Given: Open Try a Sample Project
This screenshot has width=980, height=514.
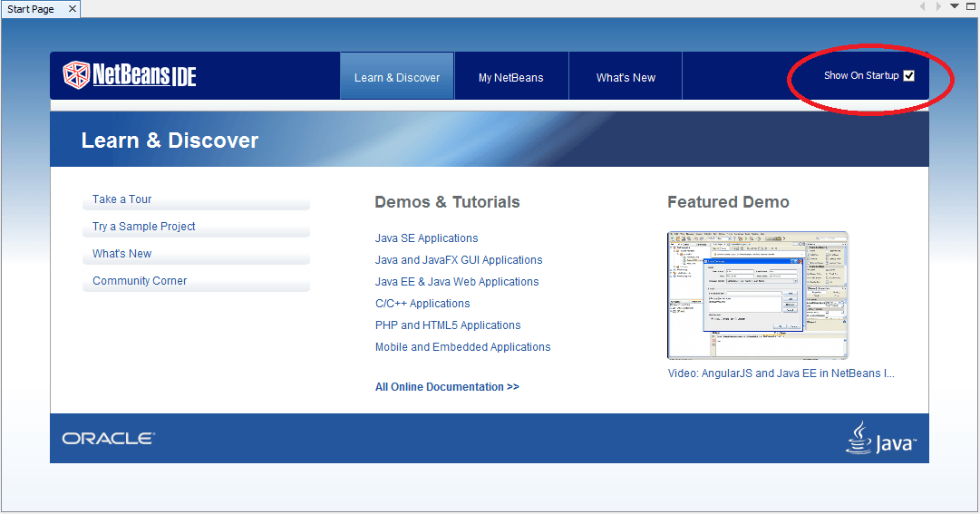Looking at the screenshot, I should [x=144, y=227].
